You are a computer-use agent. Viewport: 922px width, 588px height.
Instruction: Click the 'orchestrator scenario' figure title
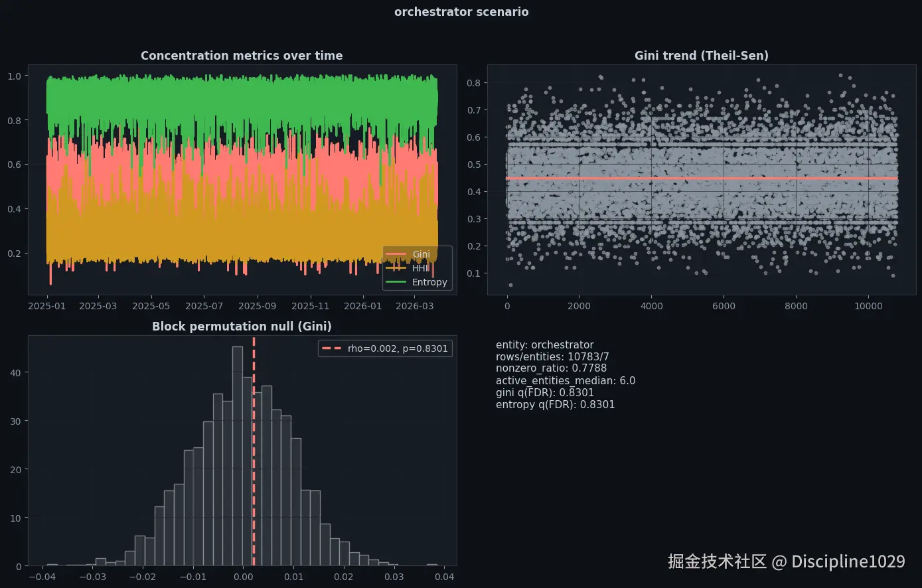click(461, 12)
